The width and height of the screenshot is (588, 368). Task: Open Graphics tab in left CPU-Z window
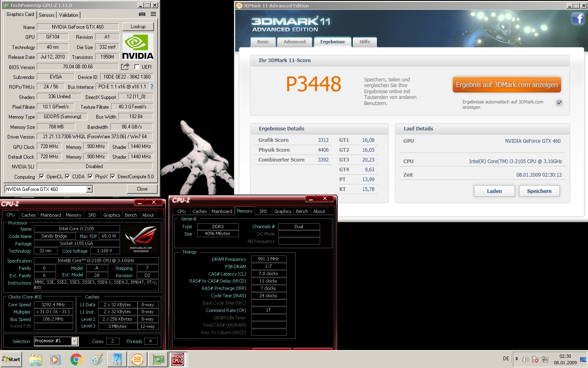click(x=111, y=215)
